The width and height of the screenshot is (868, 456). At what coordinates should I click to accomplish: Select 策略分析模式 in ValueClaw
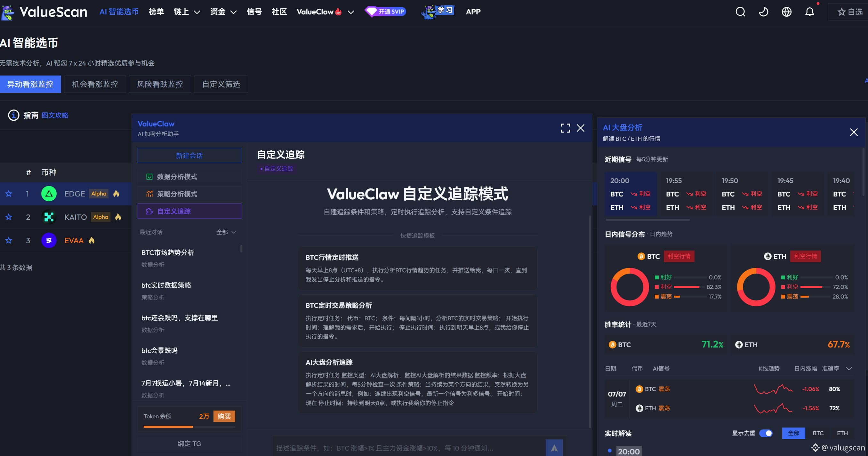pyautogui.click(x=189, y=194)
